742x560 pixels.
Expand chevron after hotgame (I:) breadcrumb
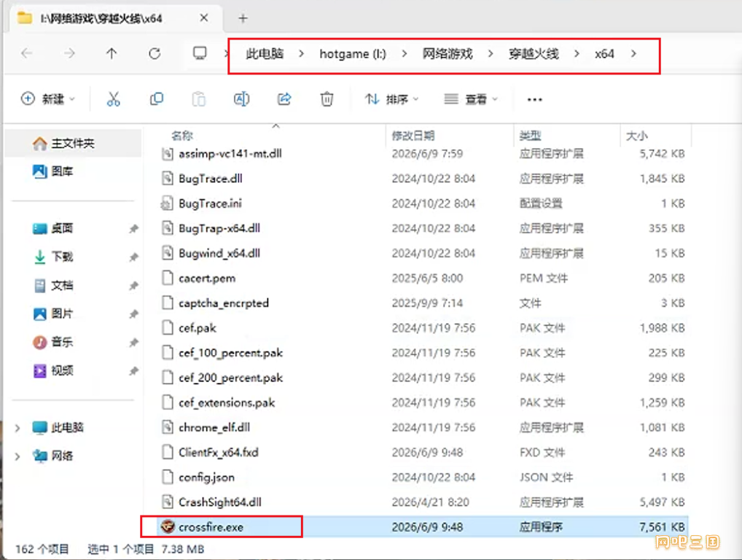404,54
